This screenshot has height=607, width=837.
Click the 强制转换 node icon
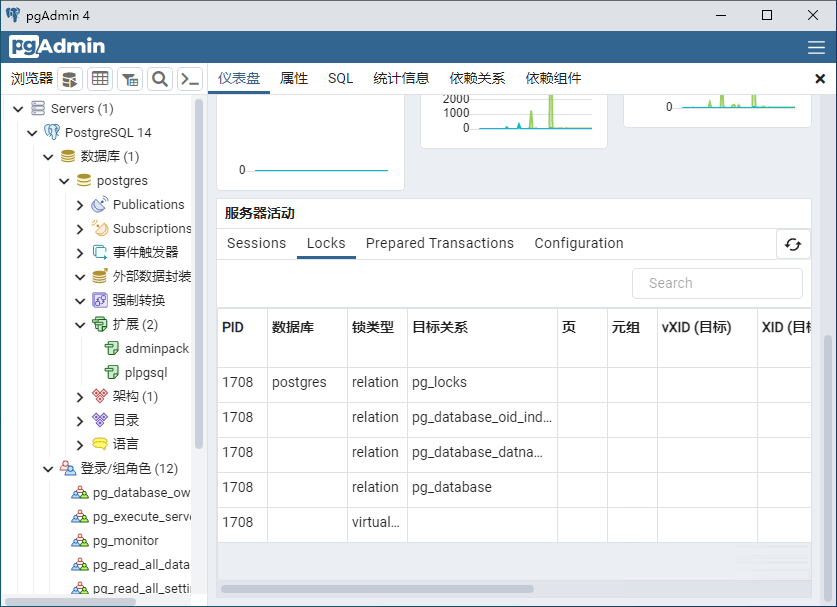coord(100,300)
